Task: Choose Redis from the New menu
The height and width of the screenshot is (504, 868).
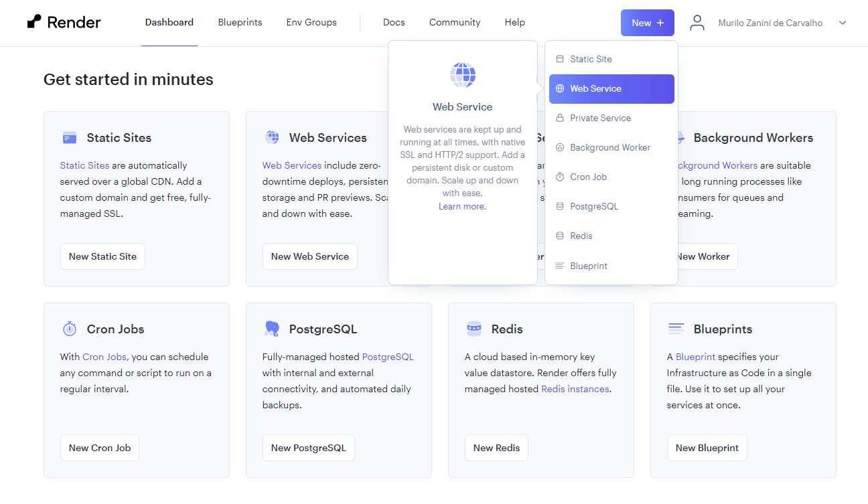Action: pos(611,236)
